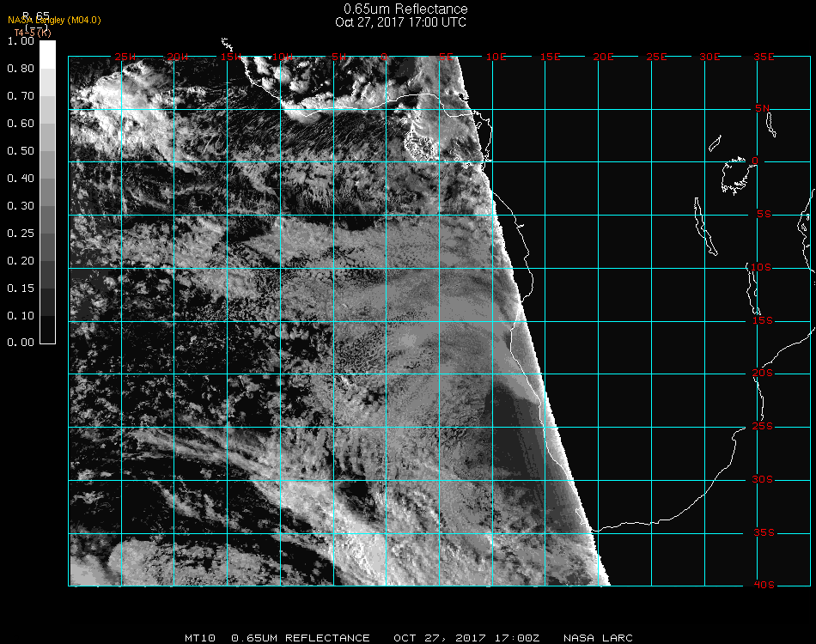This screenshot has width=816, height=644.
Task: Click the 0.10 colorbar scale value
Action: coord(21,316)
